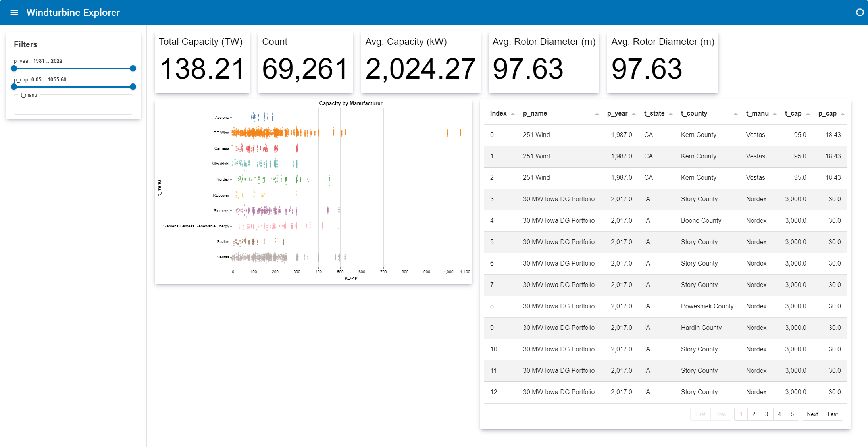This screenshot has width=868, height=447.
Task: Click the Gamesa axis label
Action: click(221, 148)
